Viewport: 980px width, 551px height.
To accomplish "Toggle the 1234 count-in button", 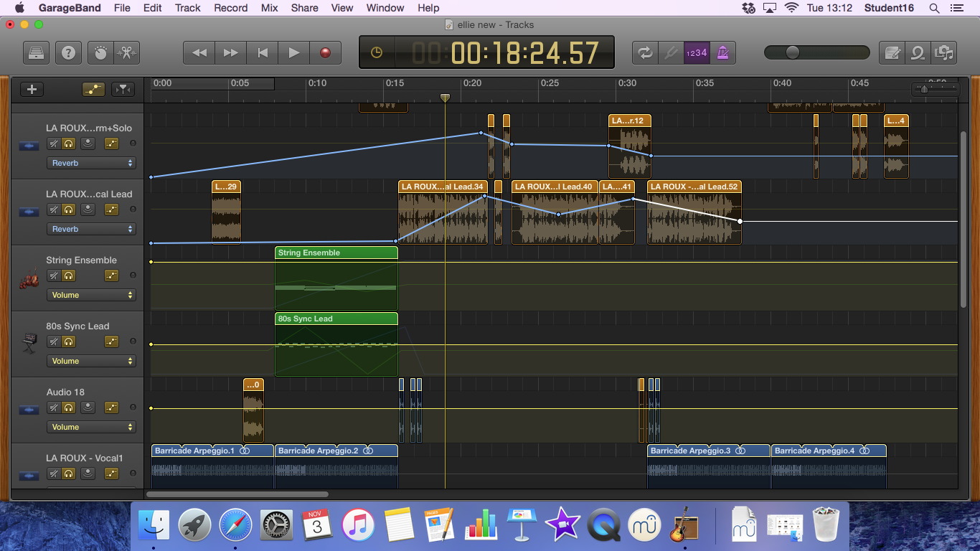I will point(696,52).
